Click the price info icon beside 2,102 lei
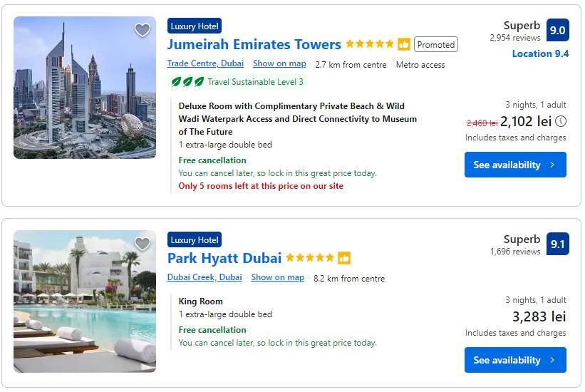This screenshot has height=392, width=585. [x=561, y=121]
